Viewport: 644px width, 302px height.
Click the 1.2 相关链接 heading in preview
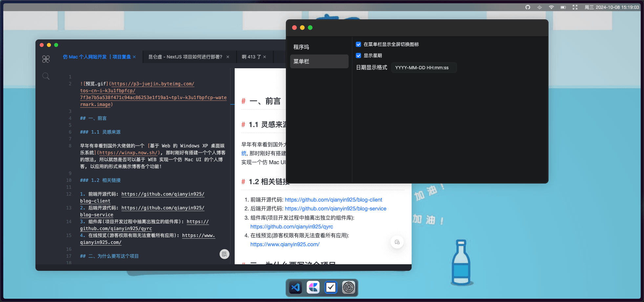tap(269, 182)
